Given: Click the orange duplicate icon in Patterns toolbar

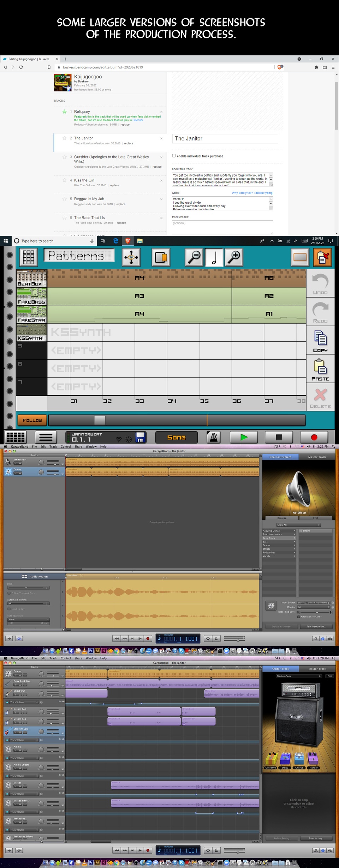Looking at the screenshot, I should [x=161, y=257].
